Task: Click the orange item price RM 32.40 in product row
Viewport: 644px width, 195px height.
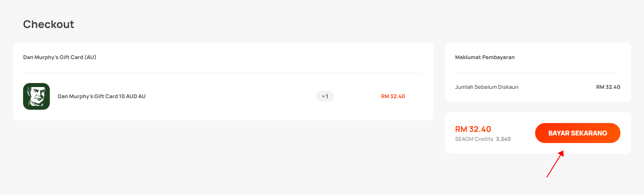Action: pos(393,96)
